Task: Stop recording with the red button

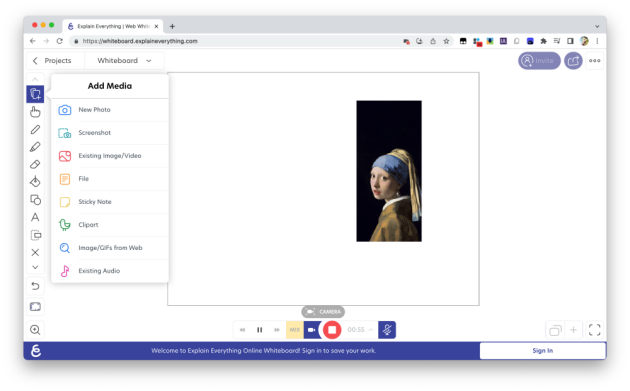Action: [x=332, y=330]
